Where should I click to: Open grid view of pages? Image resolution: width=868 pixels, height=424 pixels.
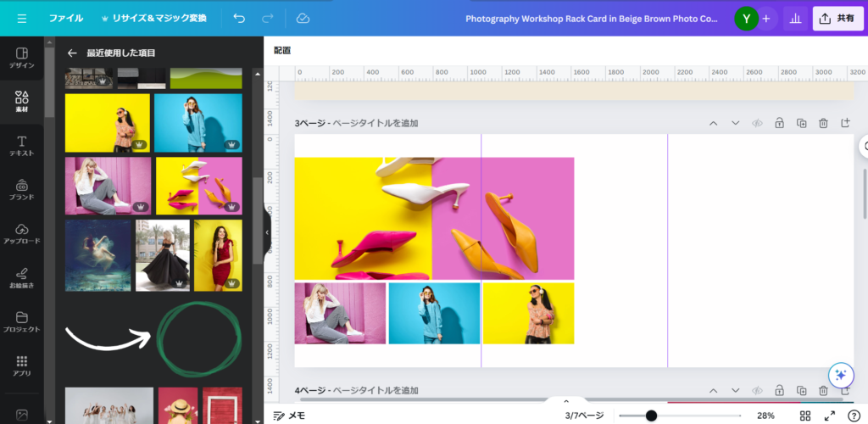805,416
